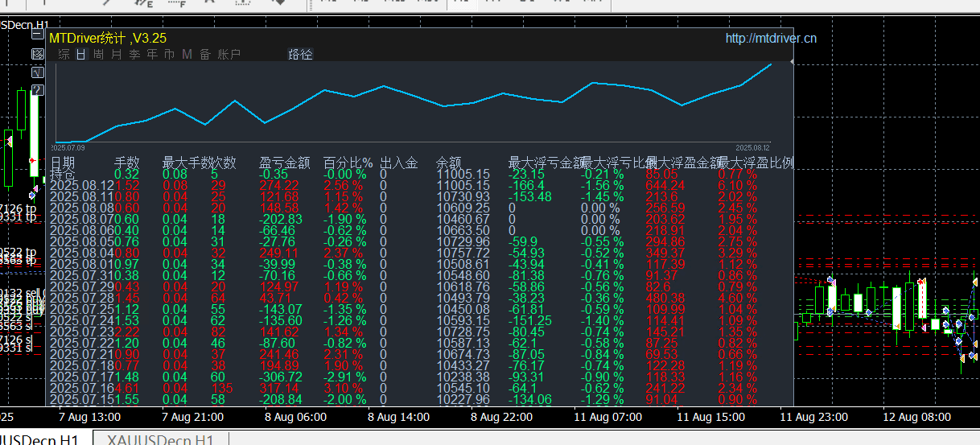
Task: Select the 2025.07.25 date row
Action: click(x=81, y=309)
